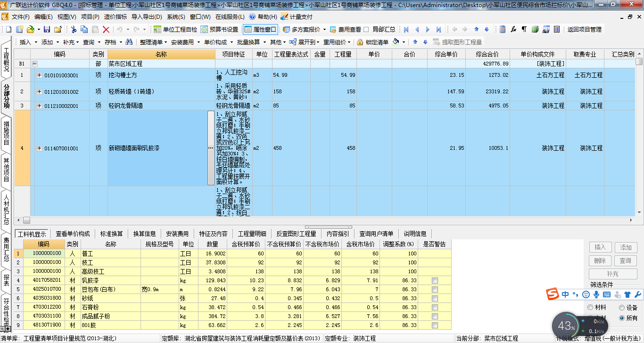Switch to 标准换算 tab

point(112,234)
